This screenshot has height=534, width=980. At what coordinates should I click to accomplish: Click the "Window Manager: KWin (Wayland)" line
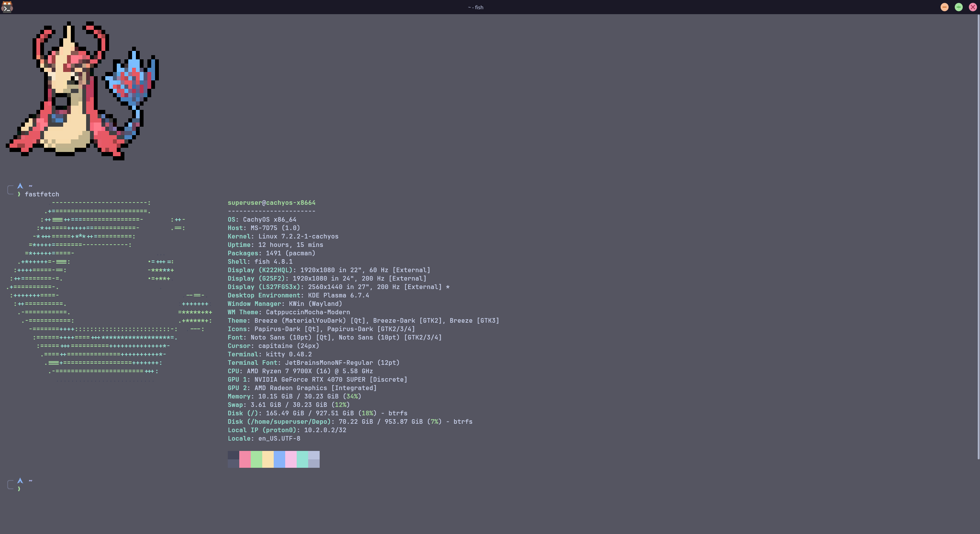click(x=285, y=304)
